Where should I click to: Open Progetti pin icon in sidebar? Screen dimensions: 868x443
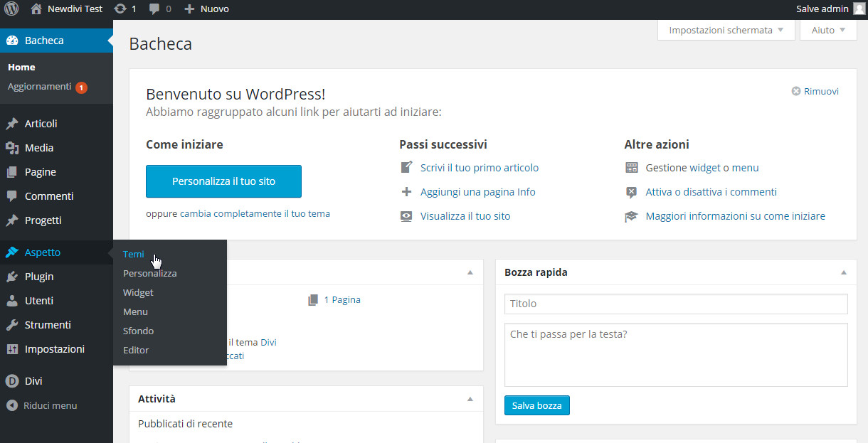pos(12,220)
